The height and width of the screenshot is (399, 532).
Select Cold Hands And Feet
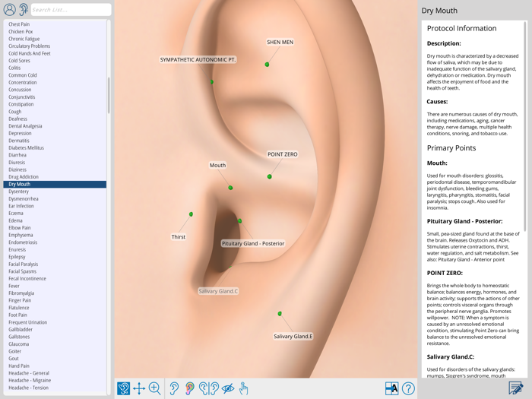(x=55, y=53)
